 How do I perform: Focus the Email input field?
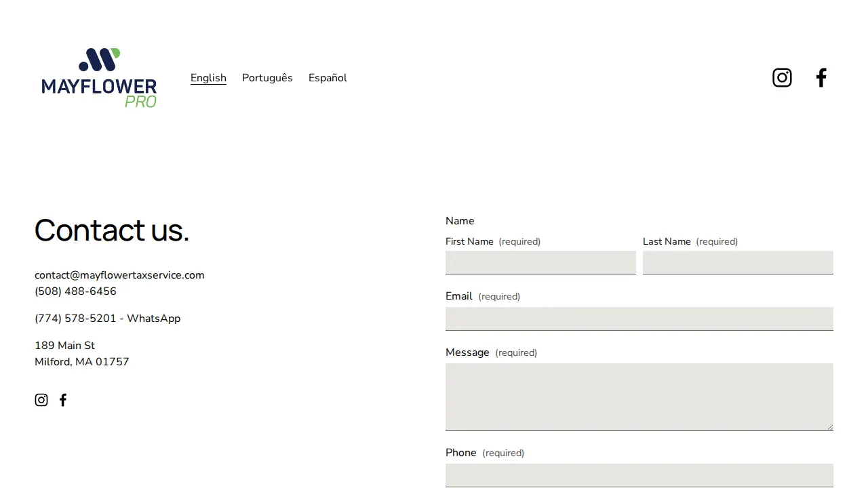639,319
